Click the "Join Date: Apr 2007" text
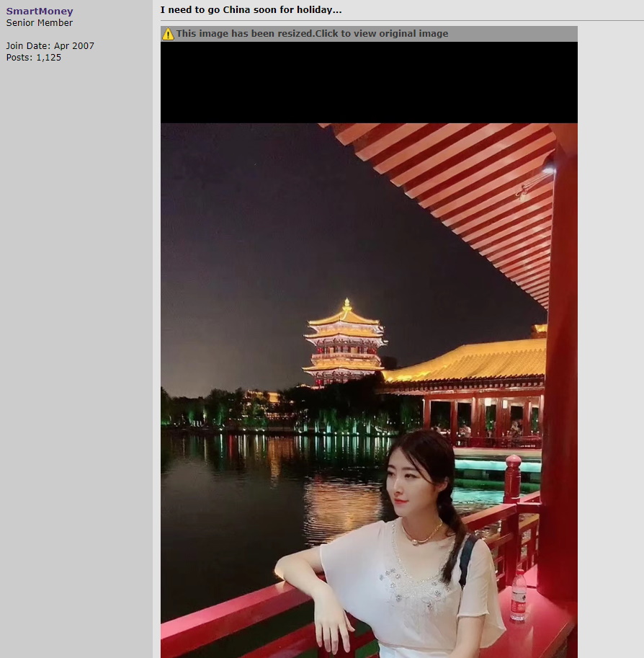 (x=50, y=46)
